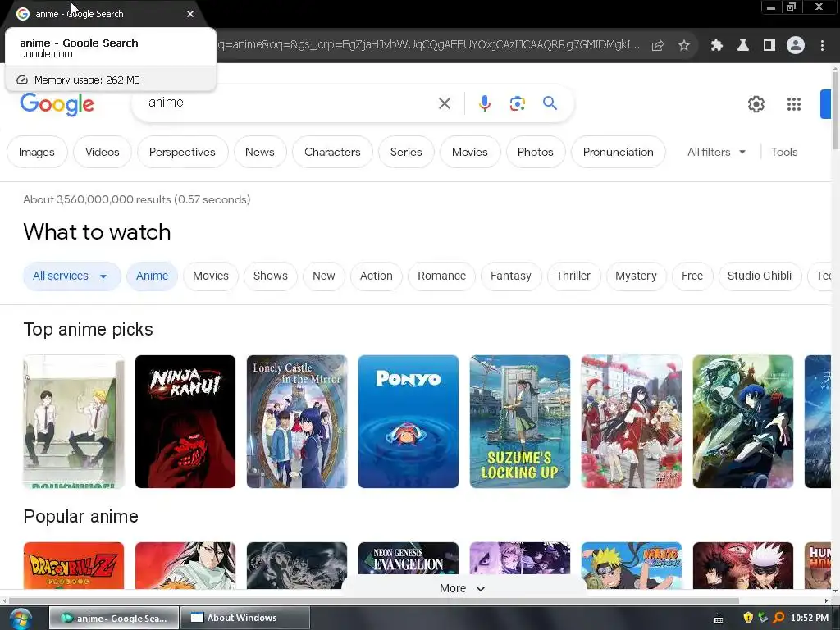The height and width of the screenshot is (630, 840).
Task: Open the Windows Start orb
Action: [21, 619]
